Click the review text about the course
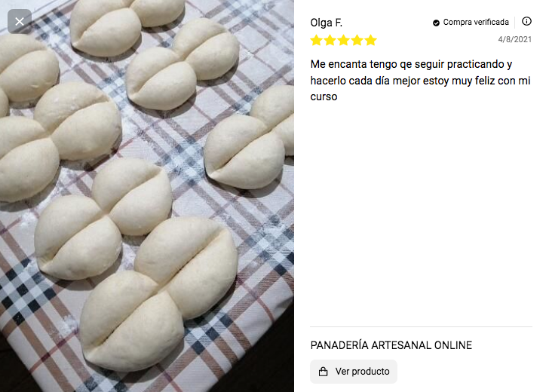 coord(420,81)
